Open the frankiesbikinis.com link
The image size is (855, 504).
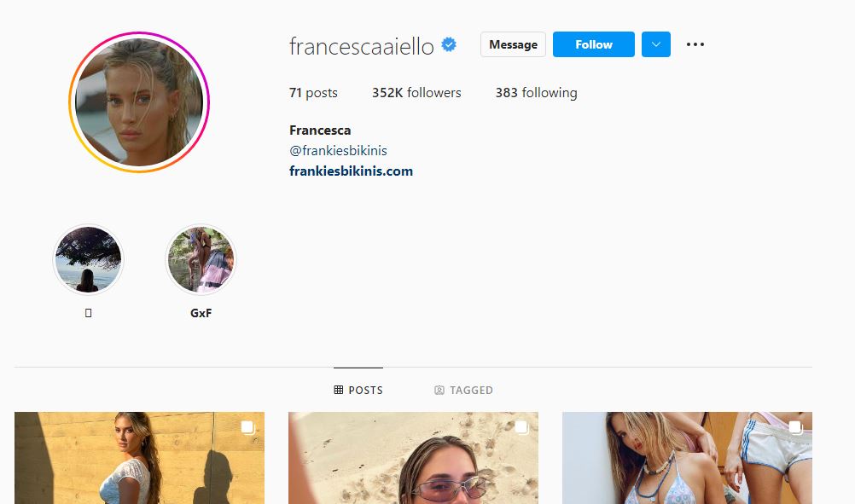coord(352,171)
